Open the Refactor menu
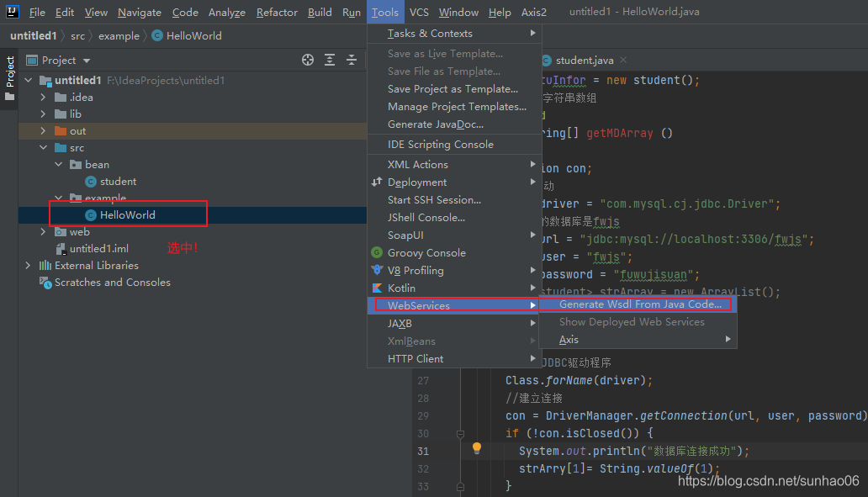 point(277,12)
